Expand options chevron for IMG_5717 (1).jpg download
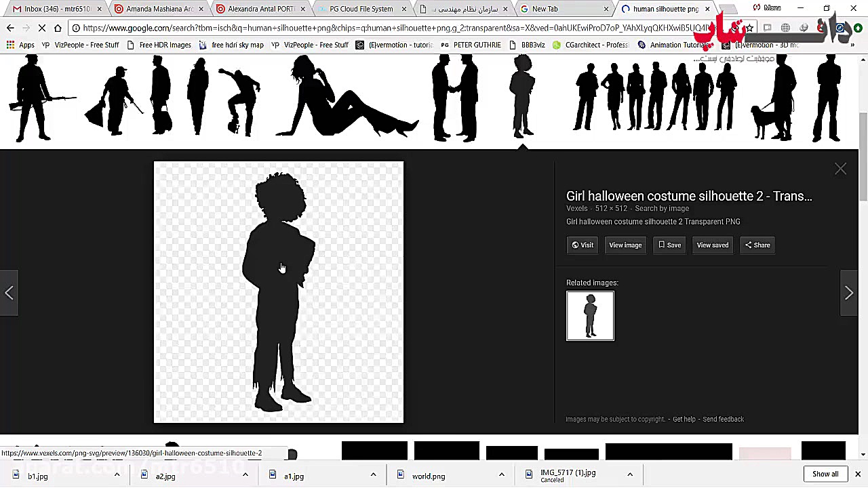The height and width of the screenshot is (488, 868). (629, 474)
